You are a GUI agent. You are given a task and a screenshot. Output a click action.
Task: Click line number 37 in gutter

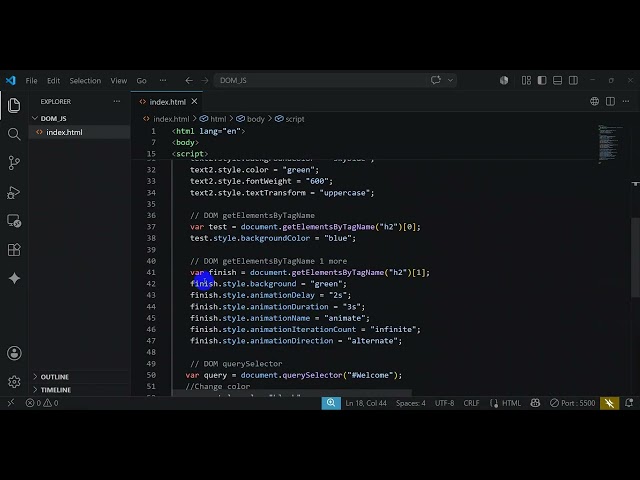pyautogui.click(x=151, y=227)
